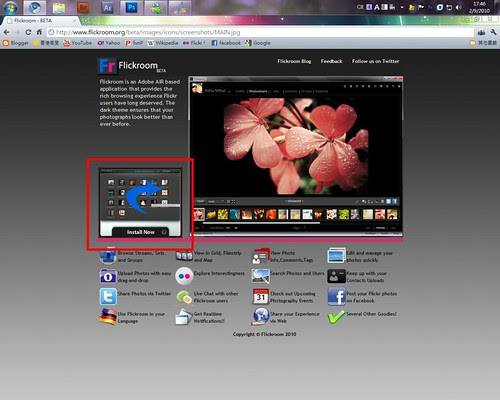Screen dimensions: 500x400
Task: Click the View in Grid, Filmstrip icon
Action: point(184,256)
